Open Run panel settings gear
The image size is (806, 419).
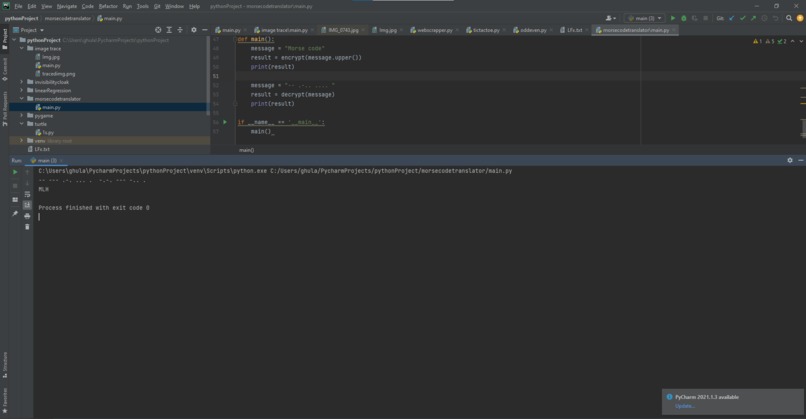pos(790,160)
